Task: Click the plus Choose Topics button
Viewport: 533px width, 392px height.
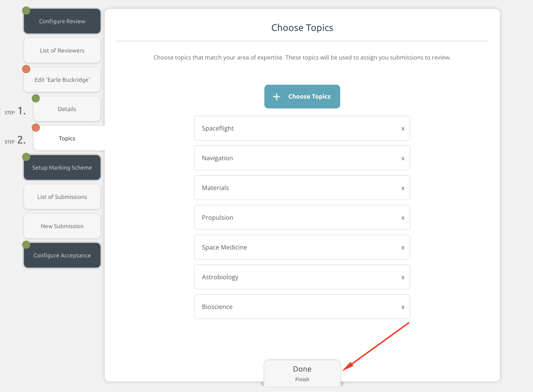Action: click(x=302, y=96)
